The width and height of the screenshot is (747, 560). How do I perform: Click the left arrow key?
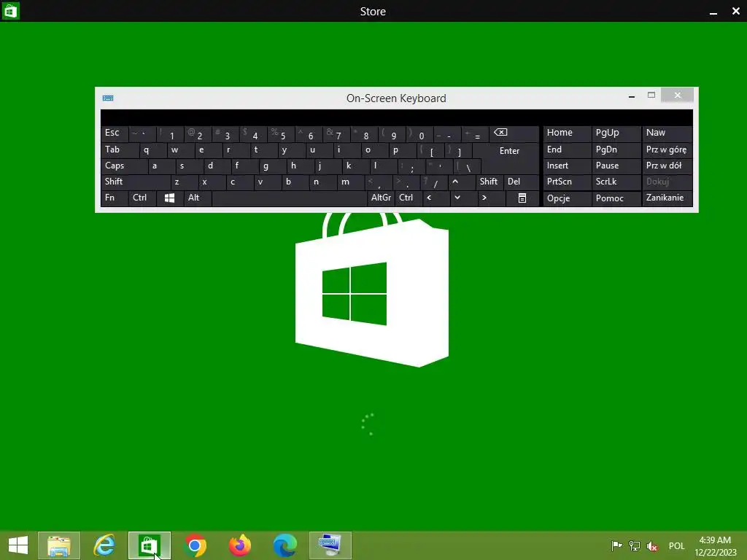pos(436,198)
